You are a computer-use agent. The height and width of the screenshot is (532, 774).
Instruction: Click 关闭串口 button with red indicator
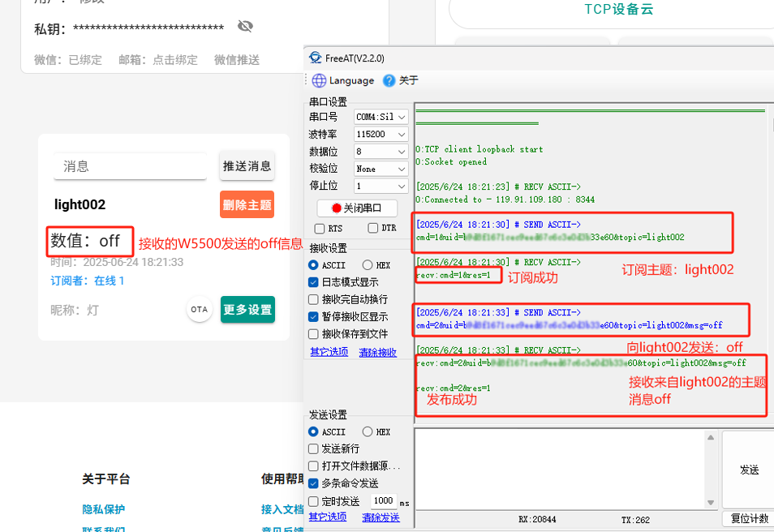pos(357,208)
